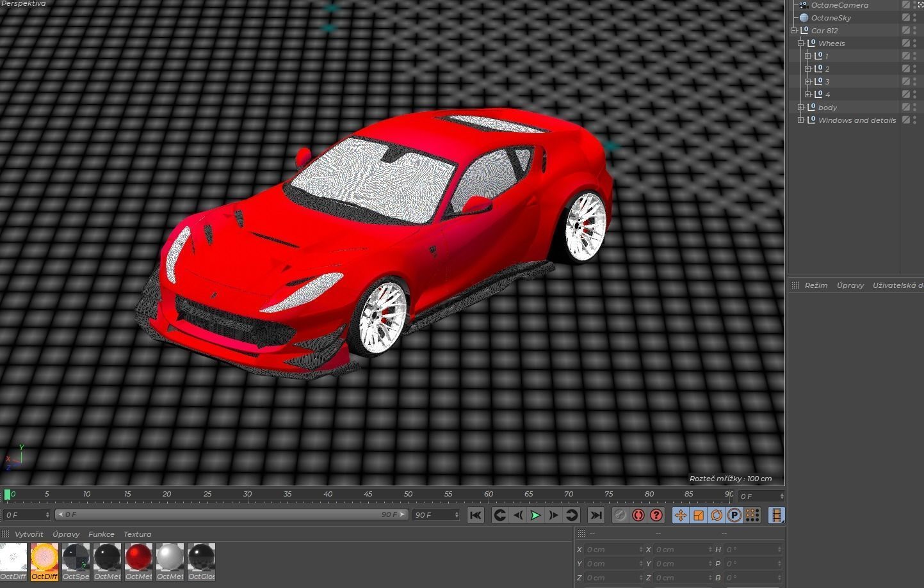The image size is (924, 588).
Task: Click the null icon of wheel 4
Action: click(818, 95)
